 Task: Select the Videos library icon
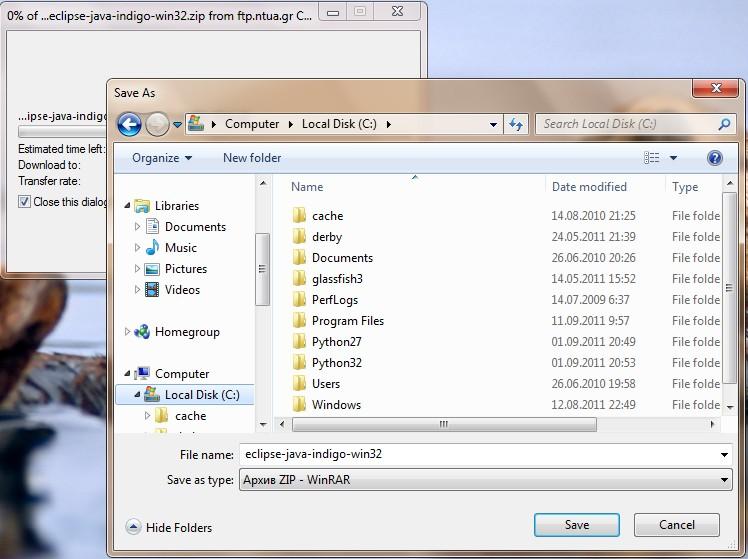152,290
